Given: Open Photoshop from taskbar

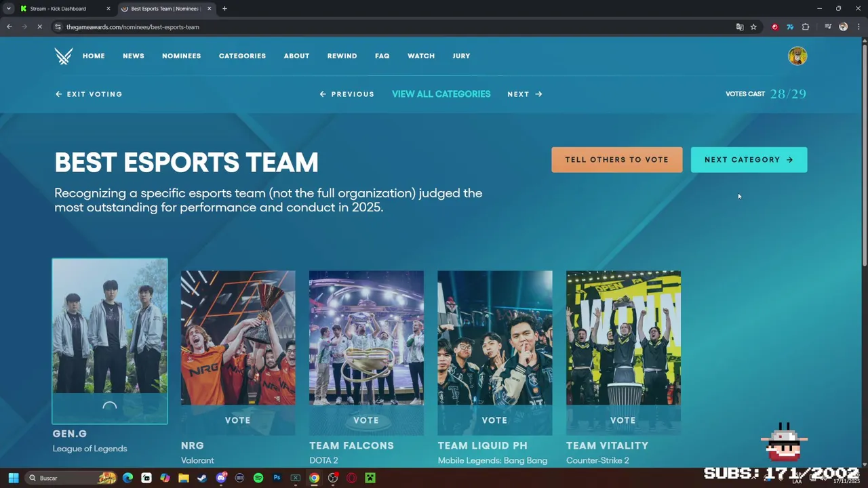Looking at the screenshot, I should tap(277, 478).
